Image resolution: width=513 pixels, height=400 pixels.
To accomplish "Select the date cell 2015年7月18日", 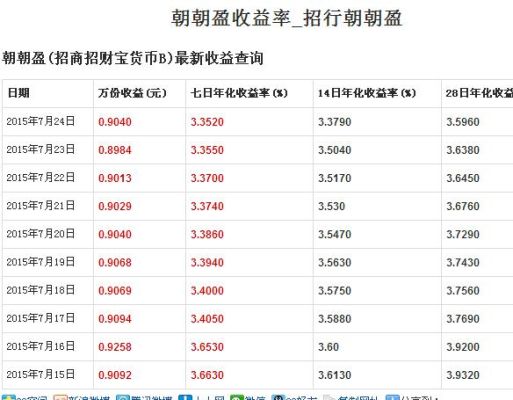I will (x=40, y=290).
